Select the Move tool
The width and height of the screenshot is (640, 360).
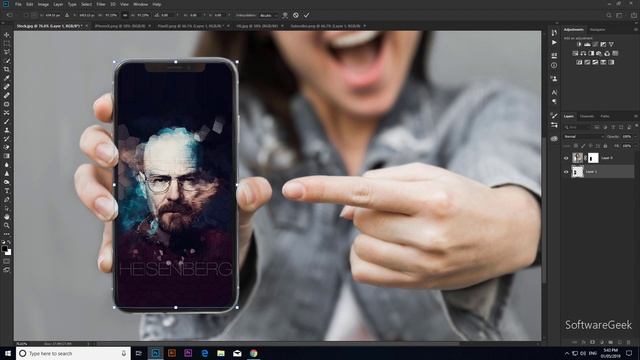(7, 35)
